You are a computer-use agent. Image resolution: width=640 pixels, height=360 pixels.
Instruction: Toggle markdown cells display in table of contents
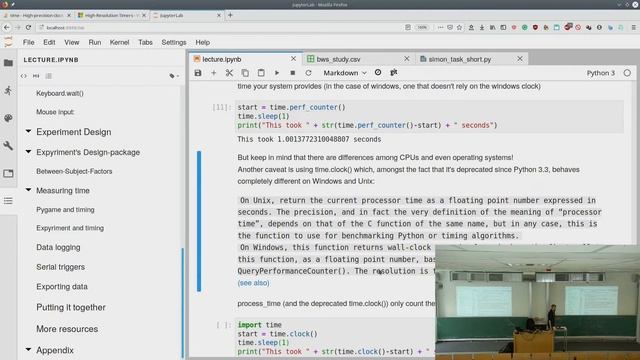coord(36,76)
